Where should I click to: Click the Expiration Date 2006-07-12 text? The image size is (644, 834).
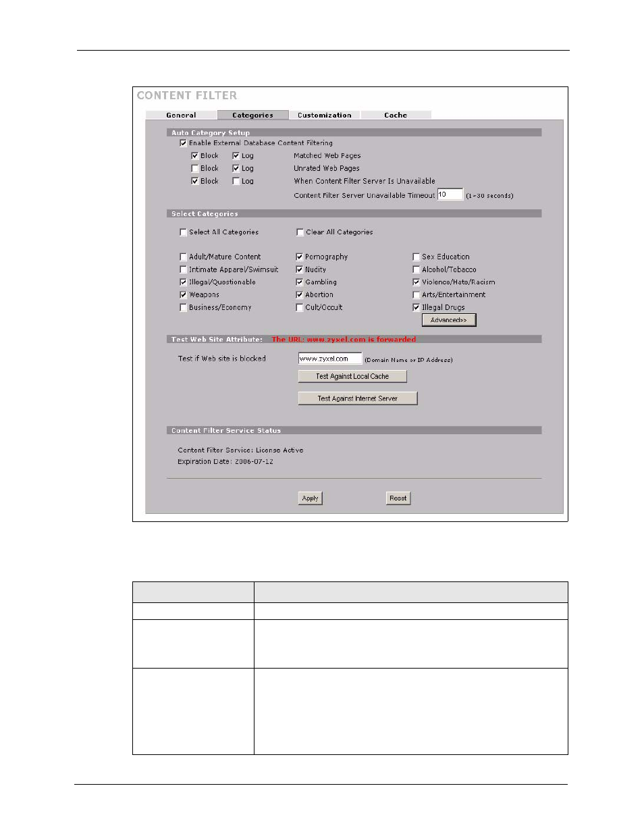tap(225, 462)
